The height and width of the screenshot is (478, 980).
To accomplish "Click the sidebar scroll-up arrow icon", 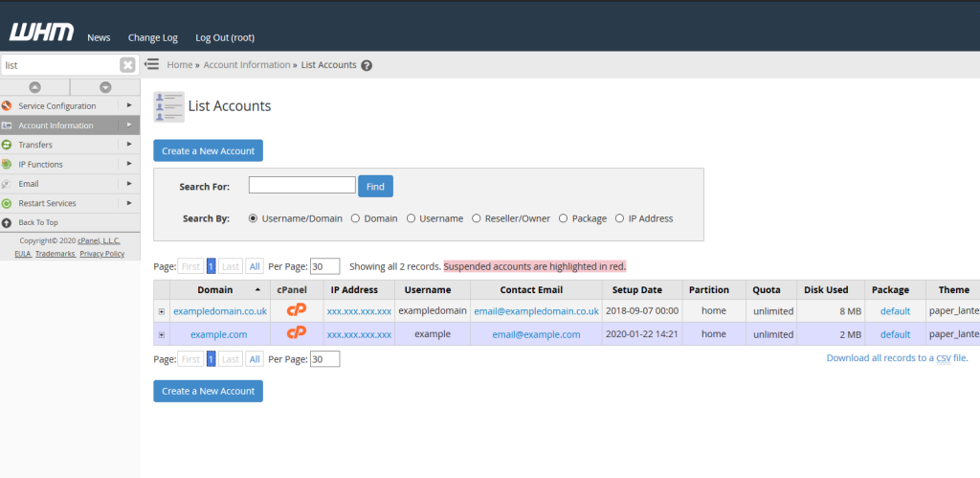I will (34, 87).
